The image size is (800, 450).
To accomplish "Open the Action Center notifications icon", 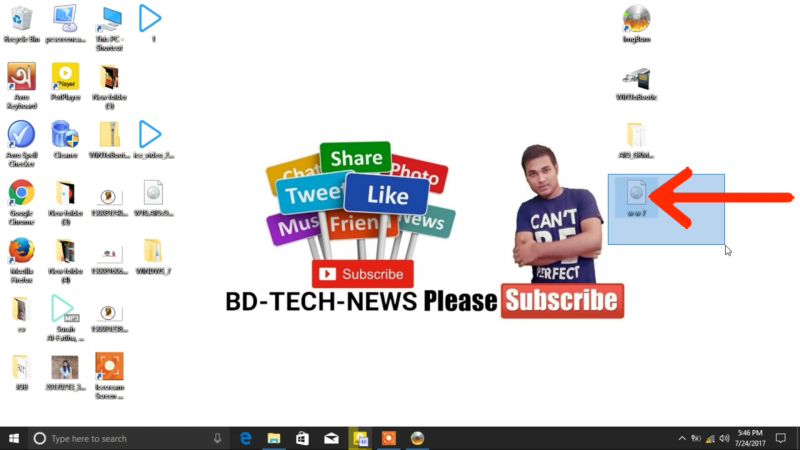I will tap(781, 438).
